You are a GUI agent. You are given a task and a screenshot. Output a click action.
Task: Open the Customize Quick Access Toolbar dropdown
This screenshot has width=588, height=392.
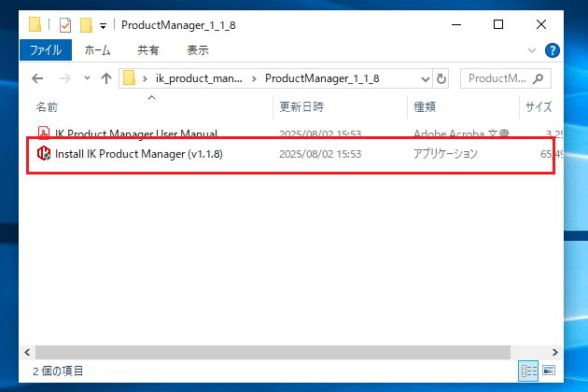pyautogui.click(x=103, y=26)
